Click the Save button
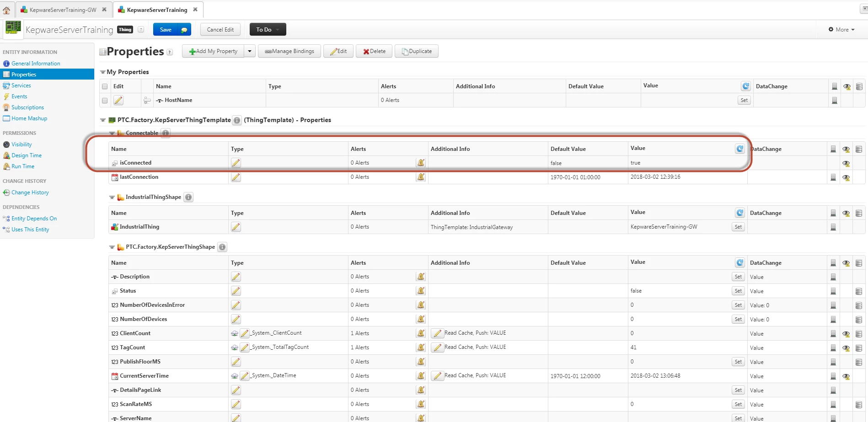The height and width of the screenshot is (422, 868). click(166, 30)
